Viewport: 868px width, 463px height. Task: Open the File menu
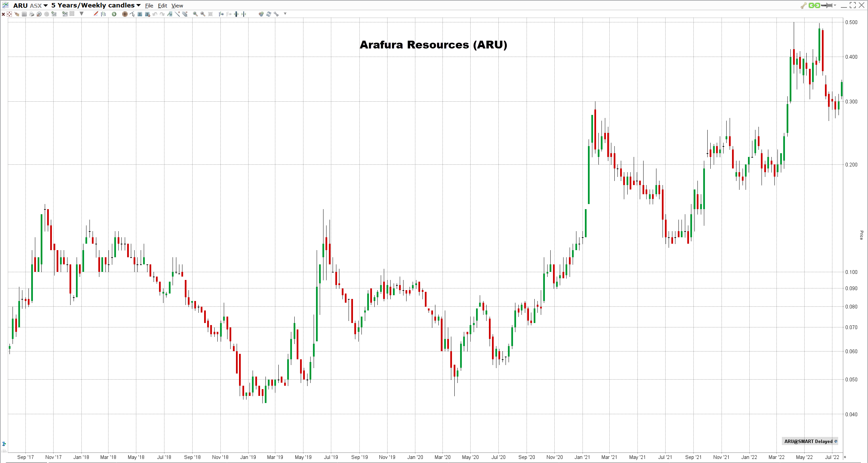(149, 6)
